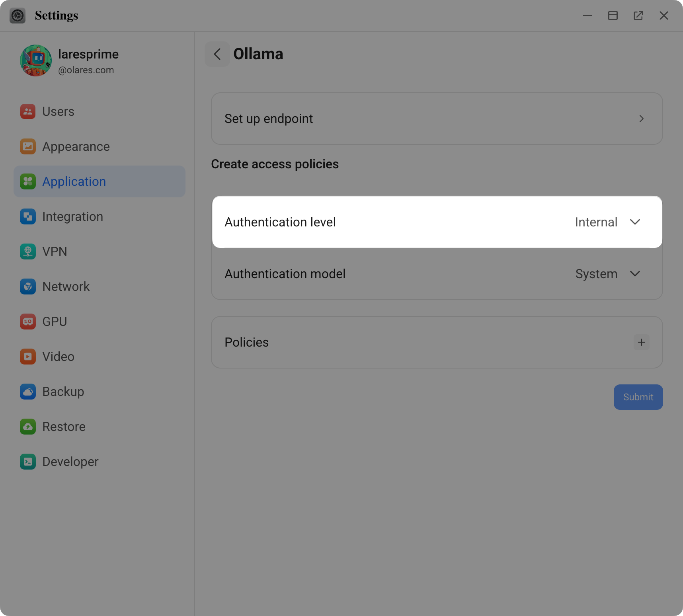Add a new policy with the plus icon
The width and height of the screenshot is (683, 616).
coord(641,342)
